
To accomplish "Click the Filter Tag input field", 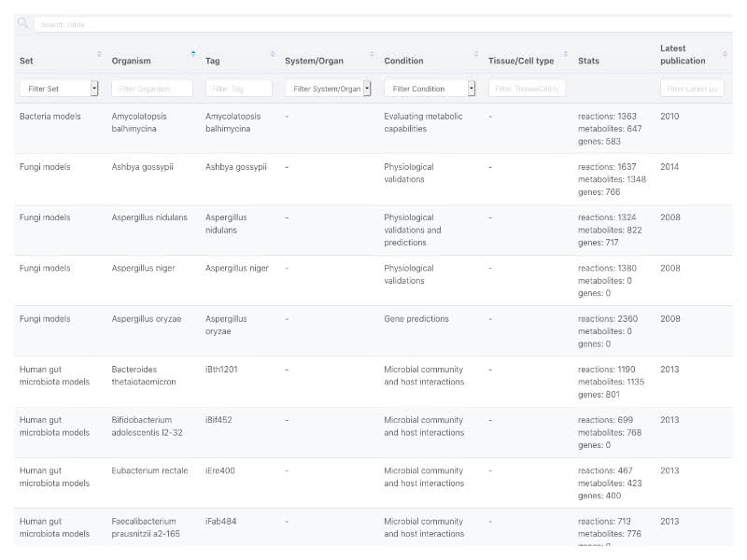I will click(x=238, y=89).
